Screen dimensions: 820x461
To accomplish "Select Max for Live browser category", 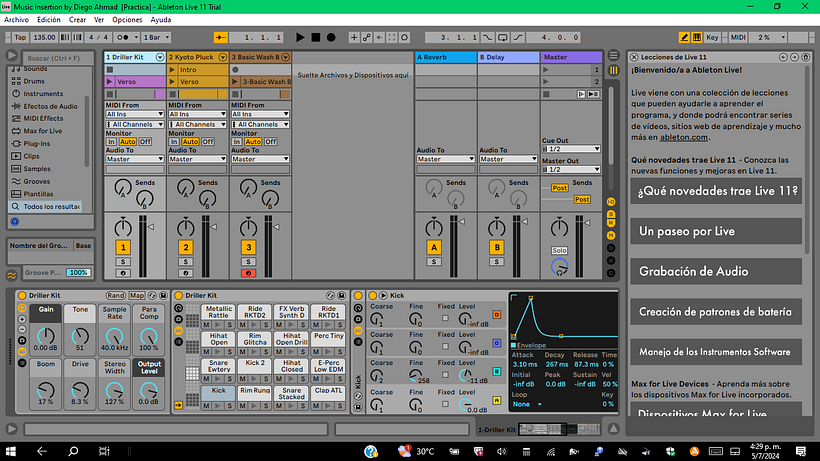I will tap(42, 131).
